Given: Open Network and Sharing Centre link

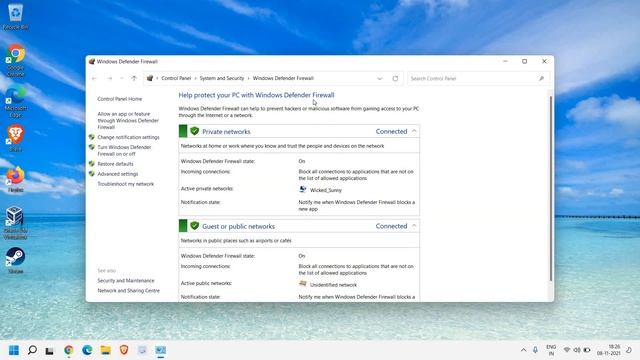Looking at the screenshot, I should 128,291.
